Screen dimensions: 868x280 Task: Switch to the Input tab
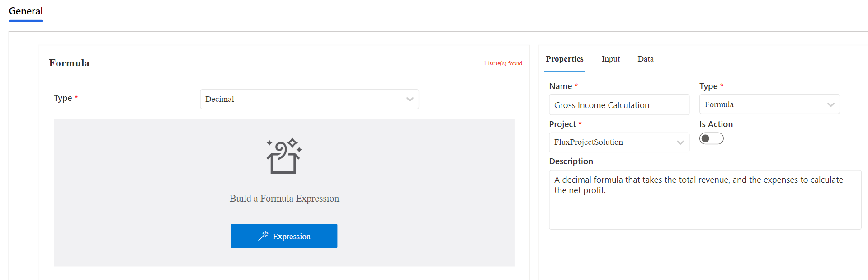click(610, 59)
